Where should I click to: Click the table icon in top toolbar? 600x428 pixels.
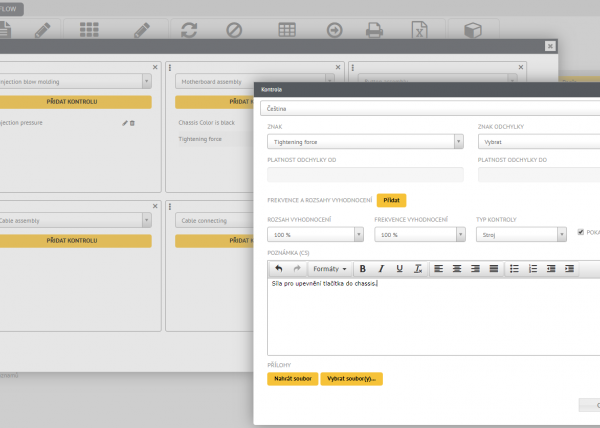(287, 30)
